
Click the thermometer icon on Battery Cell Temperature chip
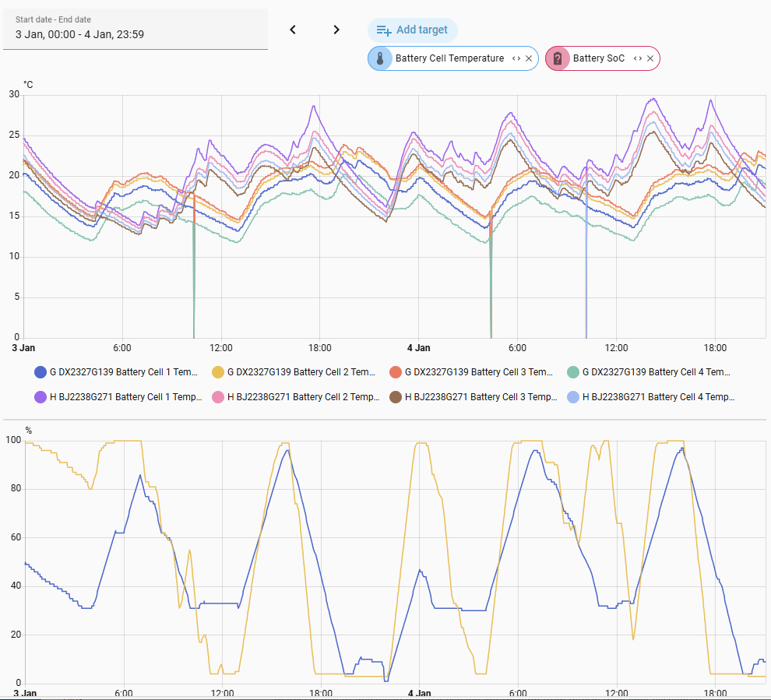click(x=380, y=58)
